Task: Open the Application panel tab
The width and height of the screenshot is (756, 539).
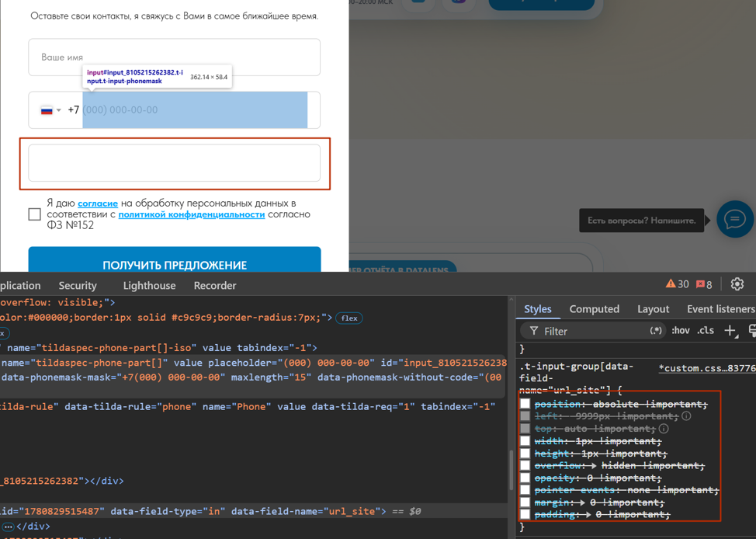Action: pos(20,286)
